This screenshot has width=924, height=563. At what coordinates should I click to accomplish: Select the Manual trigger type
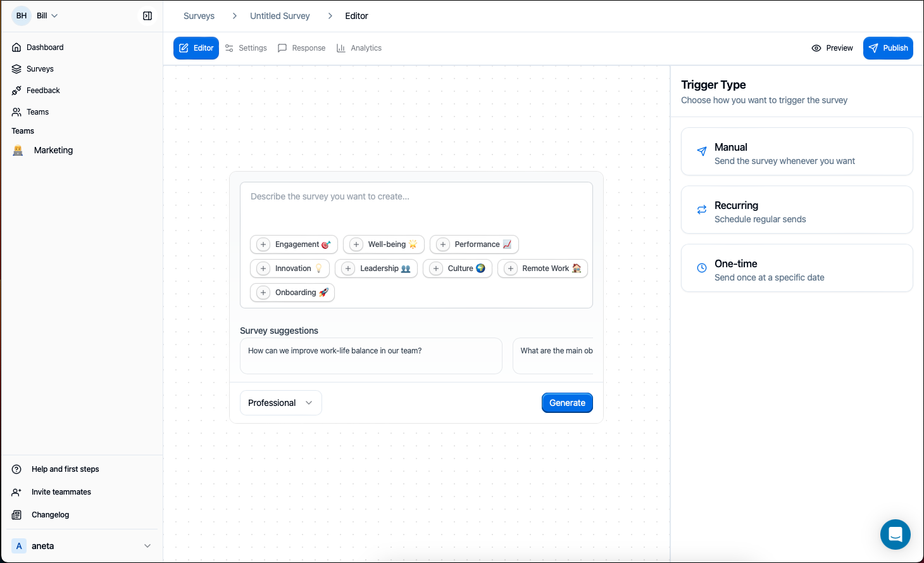coord(796,151)
